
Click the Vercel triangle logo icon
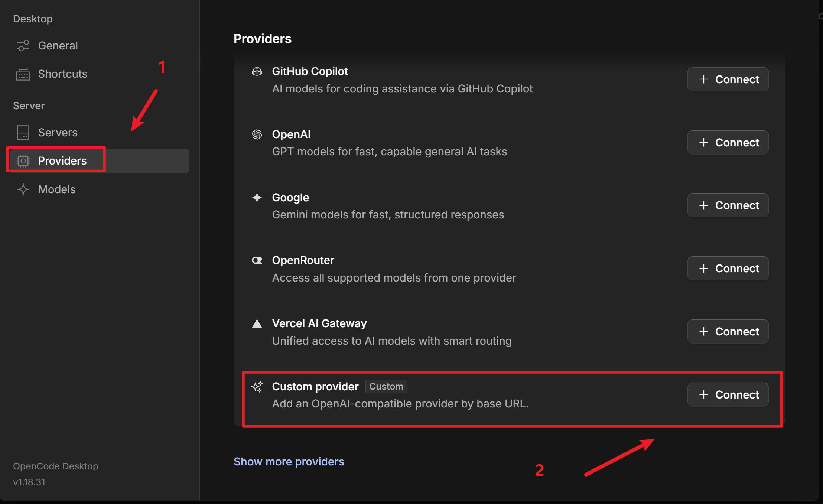point(257,323)
